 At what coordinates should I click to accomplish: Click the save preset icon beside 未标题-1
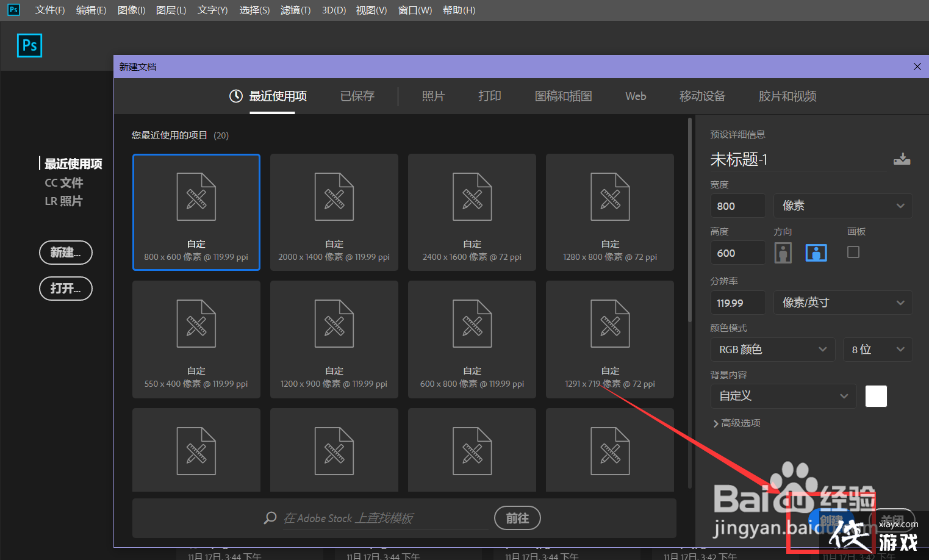pyautogui.click(x=902, y=159)
